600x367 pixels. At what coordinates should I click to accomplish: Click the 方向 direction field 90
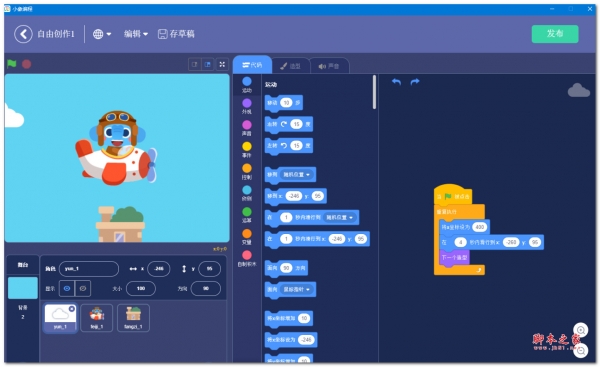tap(206, 288)
